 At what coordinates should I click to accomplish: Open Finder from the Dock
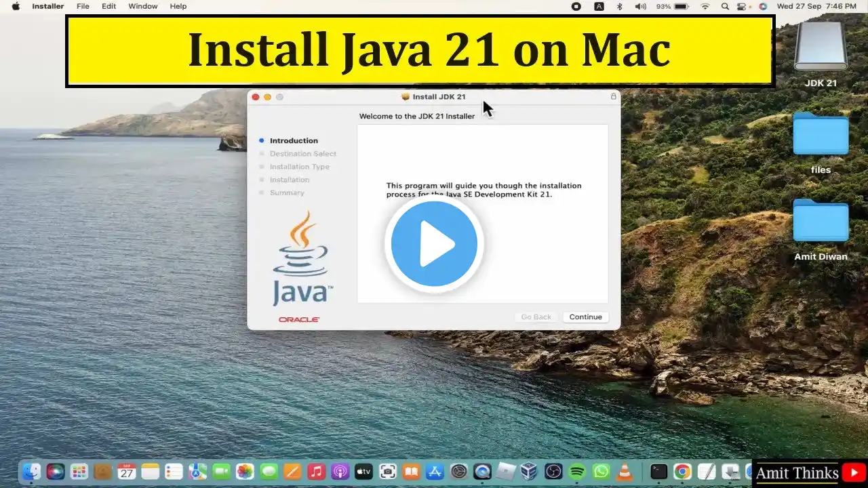tap(31, 472)
